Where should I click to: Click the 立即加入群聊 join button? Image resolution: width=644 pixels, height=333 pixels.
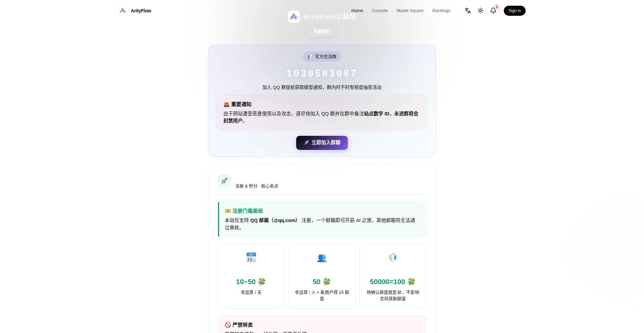[322, 143]
